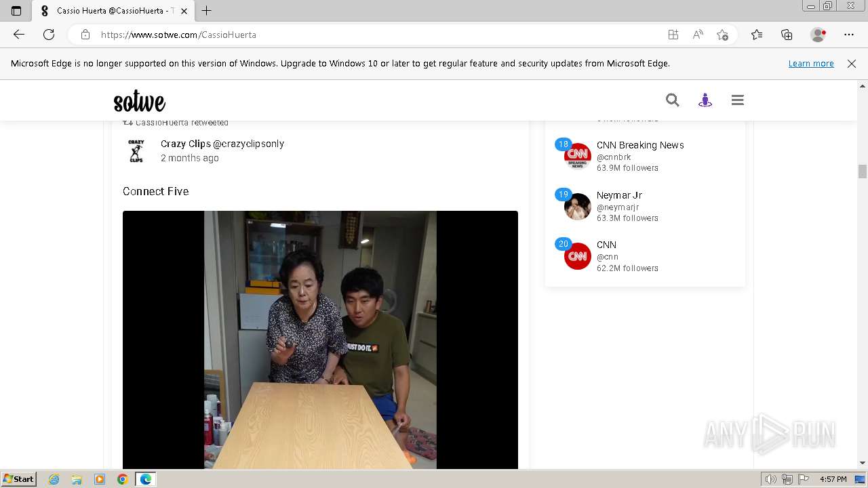Close the Cassio Huerta tab
The width and height of the screenshot is (868, 488).
pos(184,11)
